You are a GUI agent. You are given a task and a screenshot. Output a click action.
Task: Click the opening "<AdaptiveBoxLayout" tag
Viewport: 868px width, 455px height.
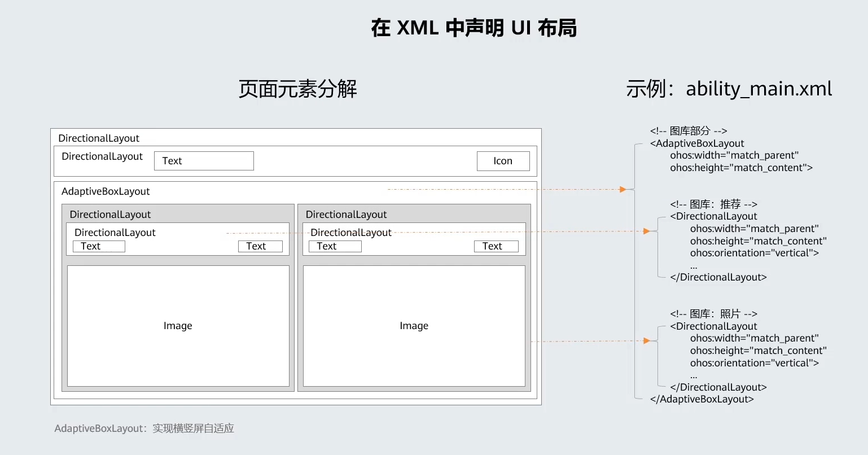tap(697, 143)
